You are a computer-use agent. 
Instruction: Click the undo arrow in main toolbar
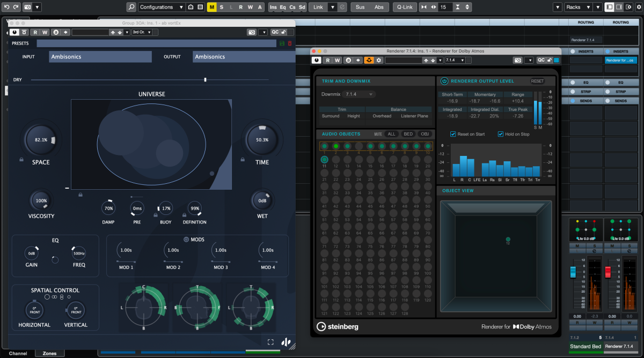tap(6, 7)
